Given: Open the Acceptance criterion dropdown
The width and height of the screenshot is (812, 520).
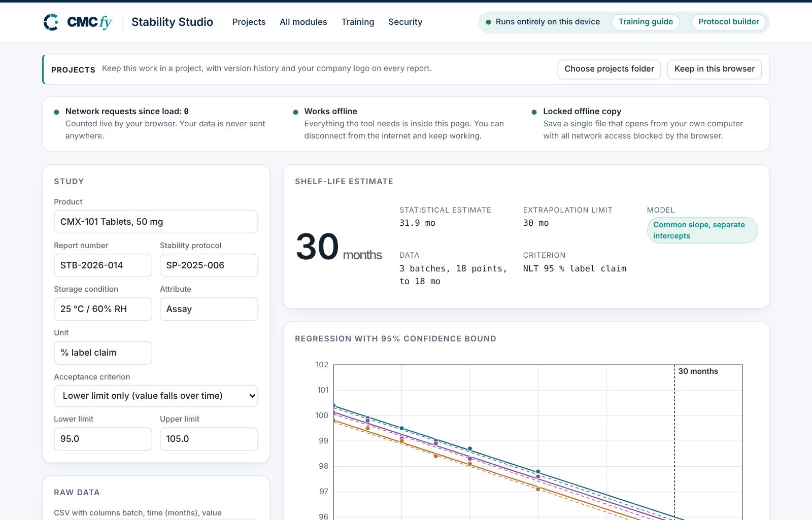Looking at the screenshot, I should 156,396.
